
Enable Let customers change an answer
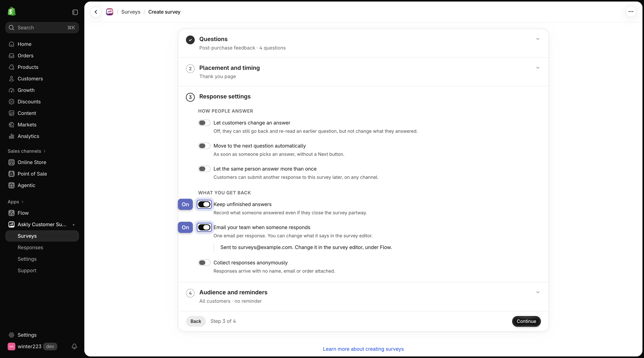click(x=204, y=123)
